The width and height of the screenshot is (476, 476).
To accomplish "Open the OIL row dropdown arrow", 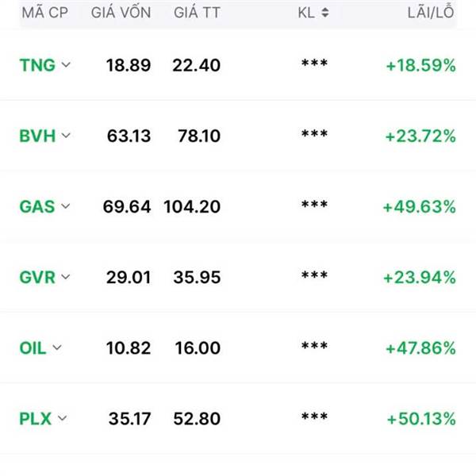I will 57,347.
